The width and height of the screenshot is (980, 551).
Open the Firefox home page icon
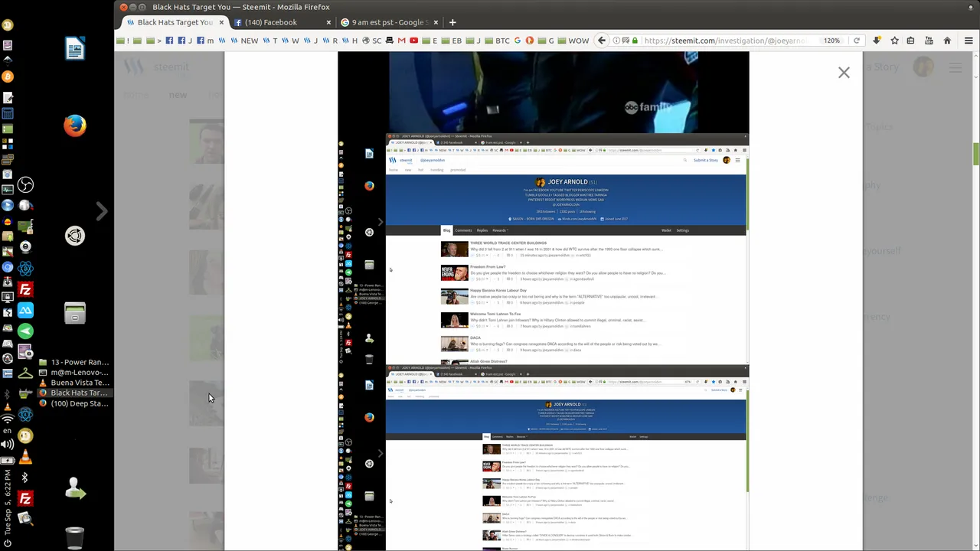[947, 41]
